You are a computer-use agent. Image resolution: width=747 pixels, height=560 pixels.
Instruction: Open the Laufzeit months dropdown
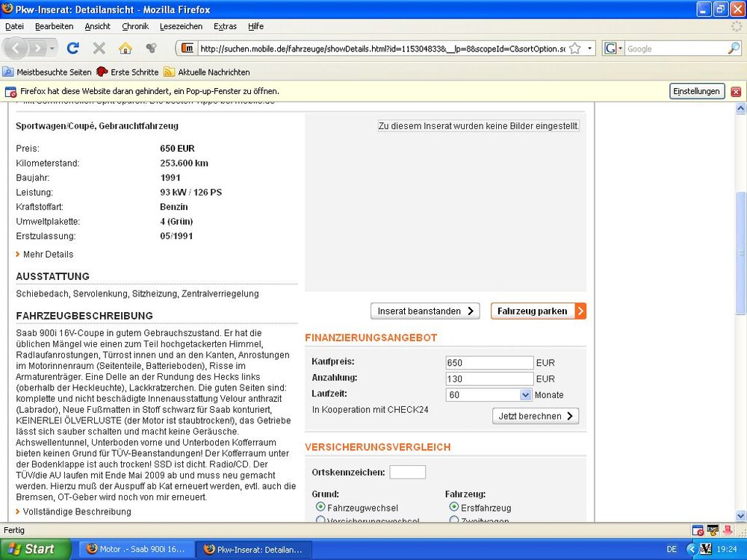525,395
